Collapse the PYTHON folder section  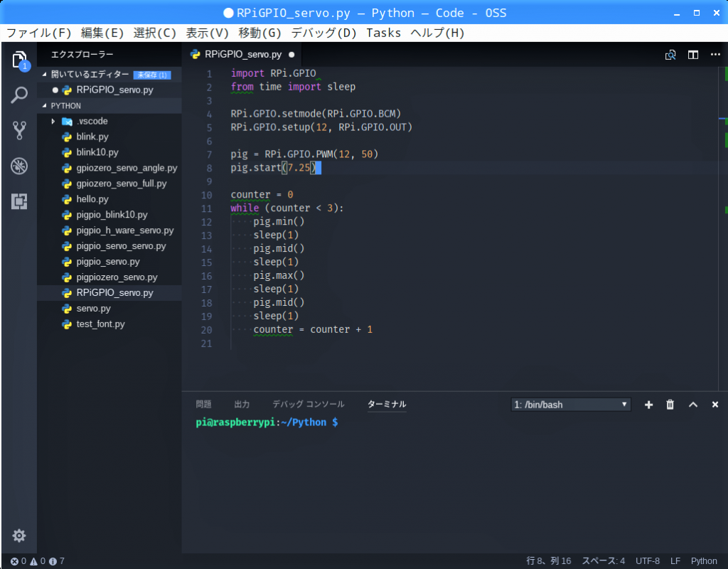click(x=44, y=106)
